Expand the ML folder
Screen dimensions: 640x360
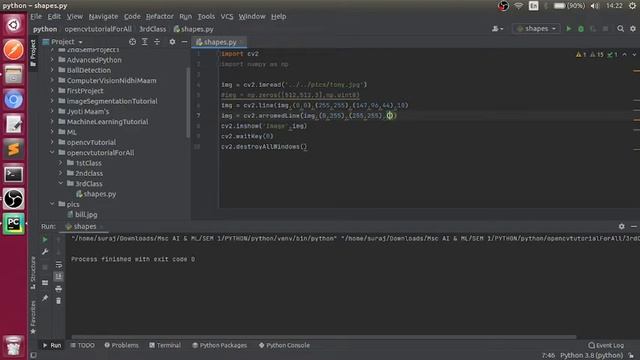pos(52,132)
